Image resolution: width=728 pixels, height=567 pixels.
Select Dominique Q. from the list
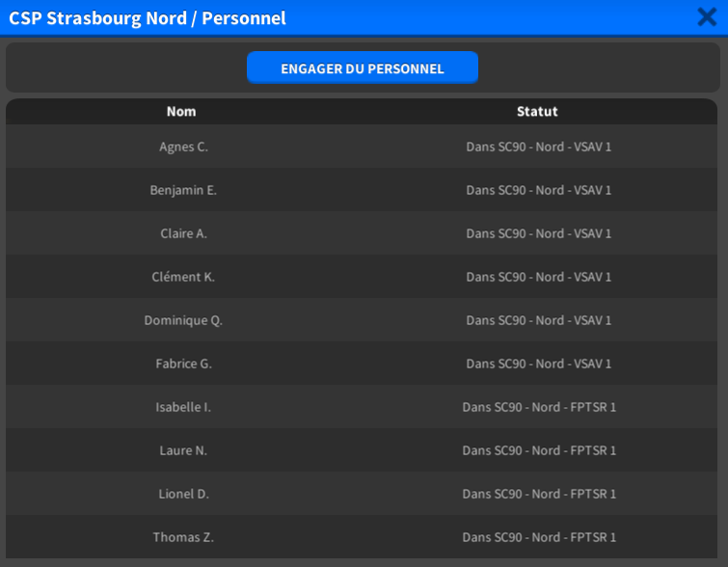point(183,320)
